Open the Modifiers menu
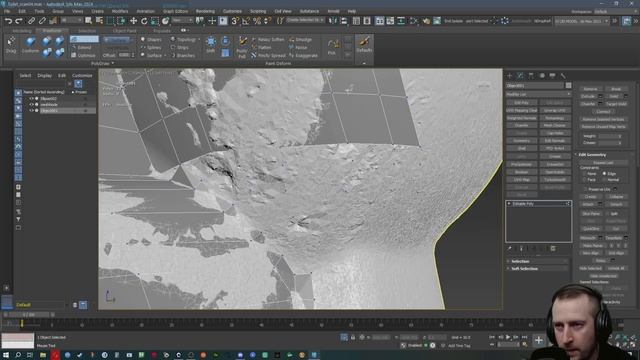 coord(120,11)
